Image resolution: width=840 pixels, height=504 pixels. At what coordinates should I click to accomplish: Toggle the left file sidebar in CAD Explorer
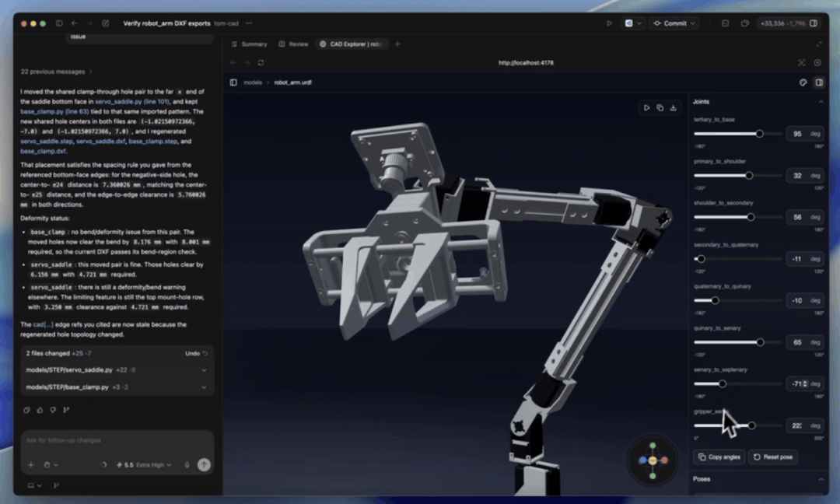click(x=233, y=82)
